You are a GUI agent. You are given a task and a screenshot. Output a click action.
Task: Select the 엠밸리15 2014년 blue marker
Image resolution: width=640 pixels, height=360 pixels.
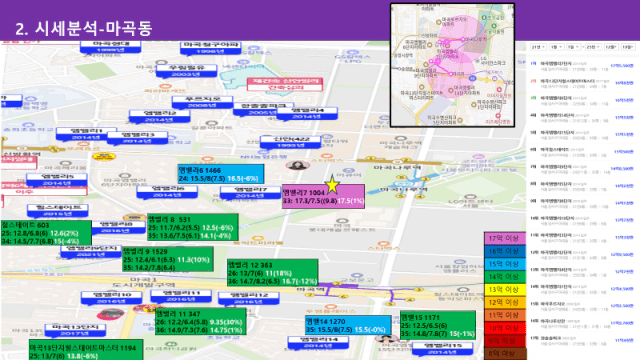coord(443,349)
